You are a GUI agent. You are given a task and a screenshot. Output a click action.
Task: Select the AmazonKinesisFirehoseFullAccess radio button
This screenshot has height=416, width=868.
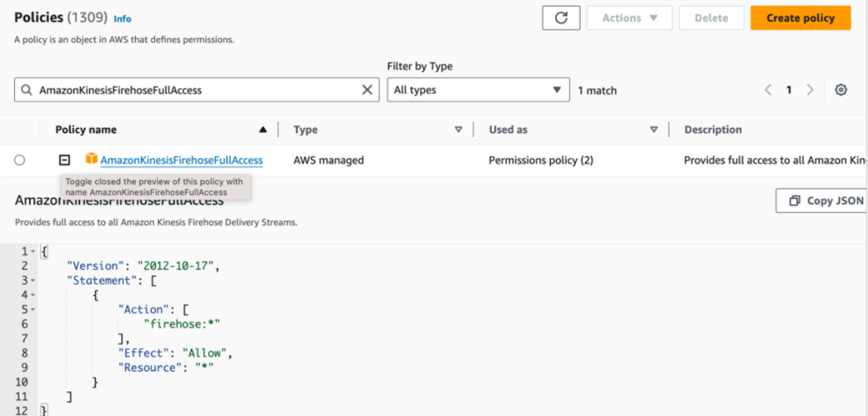tap(20, 160)
